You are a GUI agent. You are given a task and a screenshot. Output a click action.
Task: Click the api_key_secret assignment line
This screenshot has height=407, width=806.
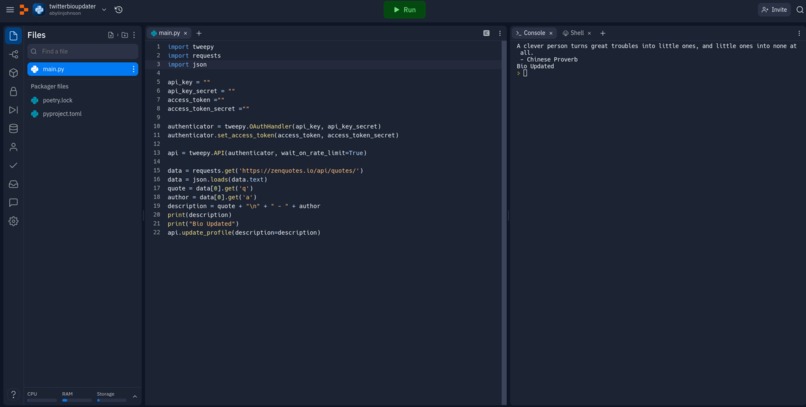(202, 91)
